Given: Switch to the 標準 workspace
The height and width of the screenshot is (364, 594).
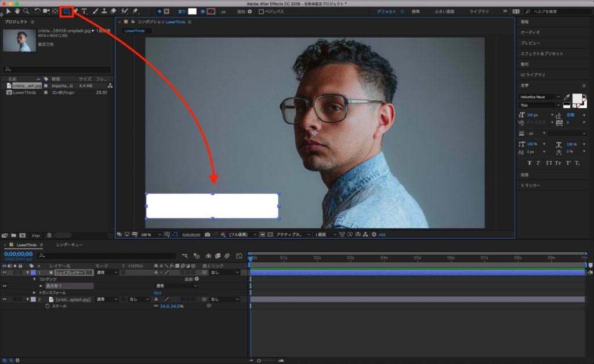Looking at the screenshot, I should [416, 12].
